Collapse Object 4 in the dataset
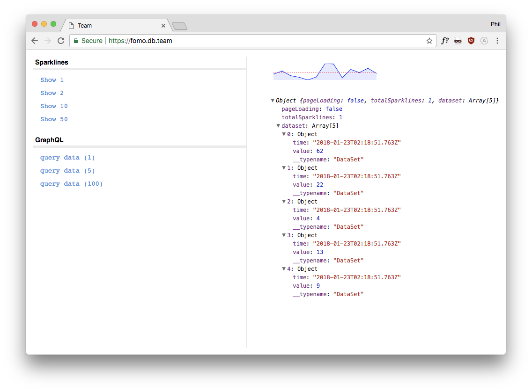 click(284, 269)
